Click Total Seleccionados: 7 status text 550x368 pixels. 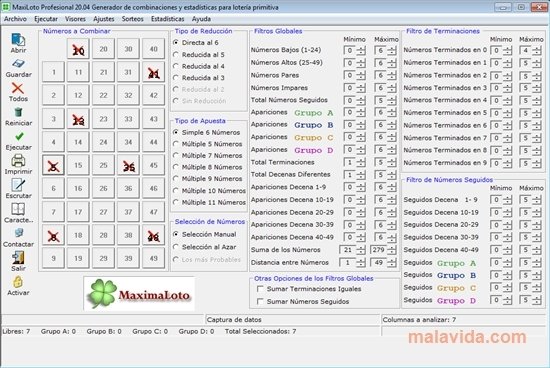coord(260,331)
